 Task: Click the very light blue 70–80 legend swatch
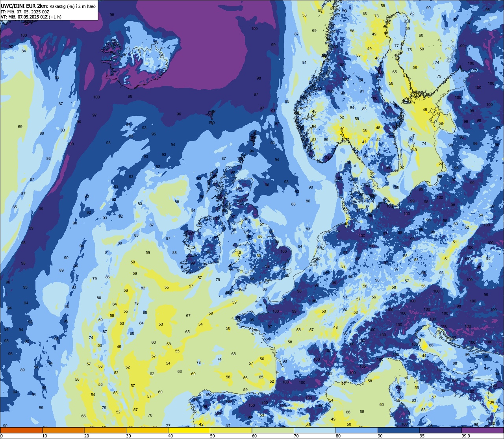pyautogui.click(x=315, y=430)
